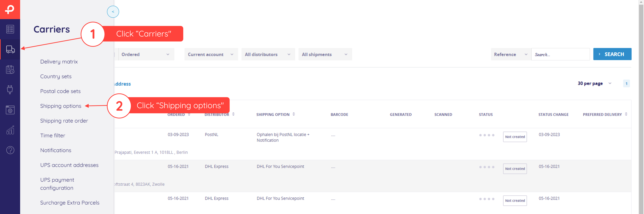Open the Address link above the table

[122, 84]
